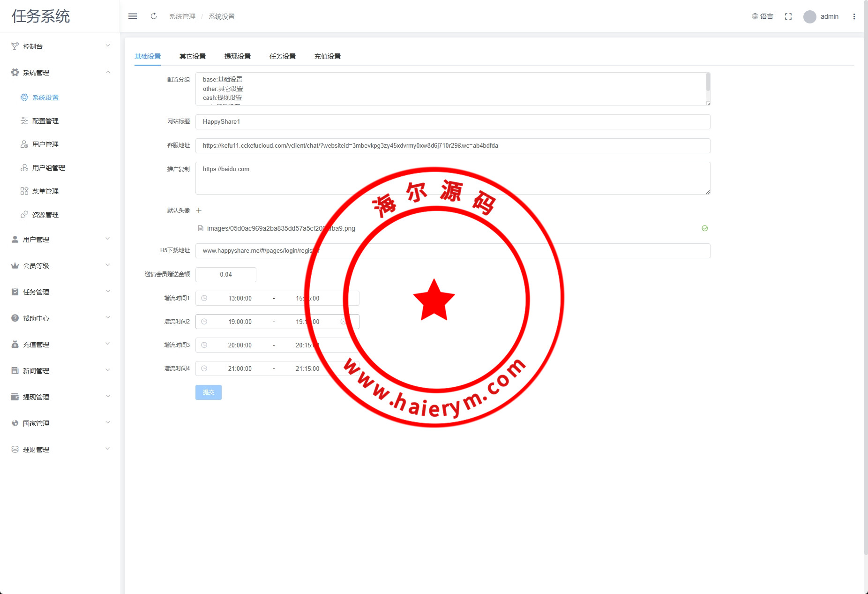Image resolution: width=868 pixels, height=594 pixels.
Task: Expand the 会员等级 sidebar menu
Action: coord(60,266)
